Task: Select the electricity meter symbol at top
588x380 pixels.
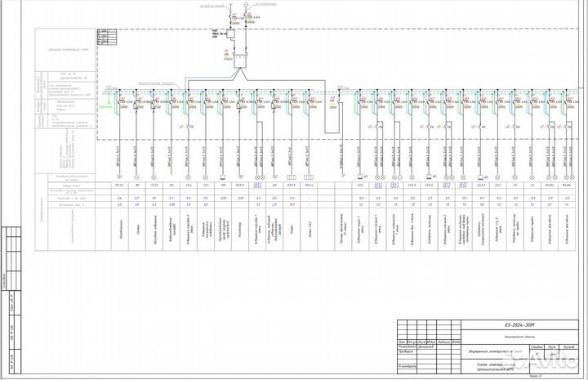Action: pos(232,34)
